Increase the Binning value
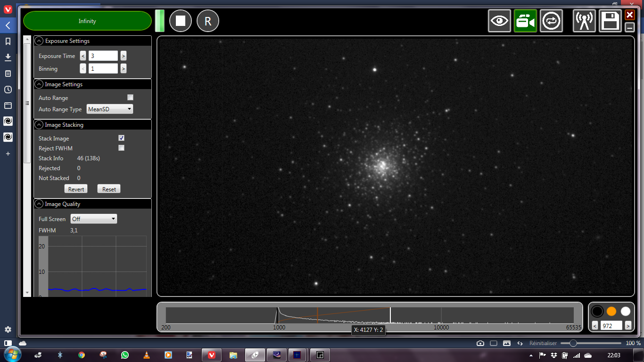Image resolution: width=644 pixels, height=362 pixels. pyautogui.click(x=123, y=69)
